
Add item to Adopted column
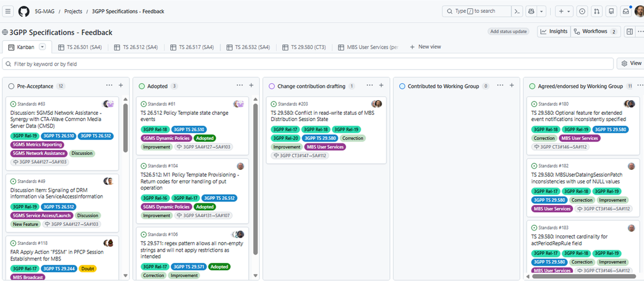click(251, 85)
